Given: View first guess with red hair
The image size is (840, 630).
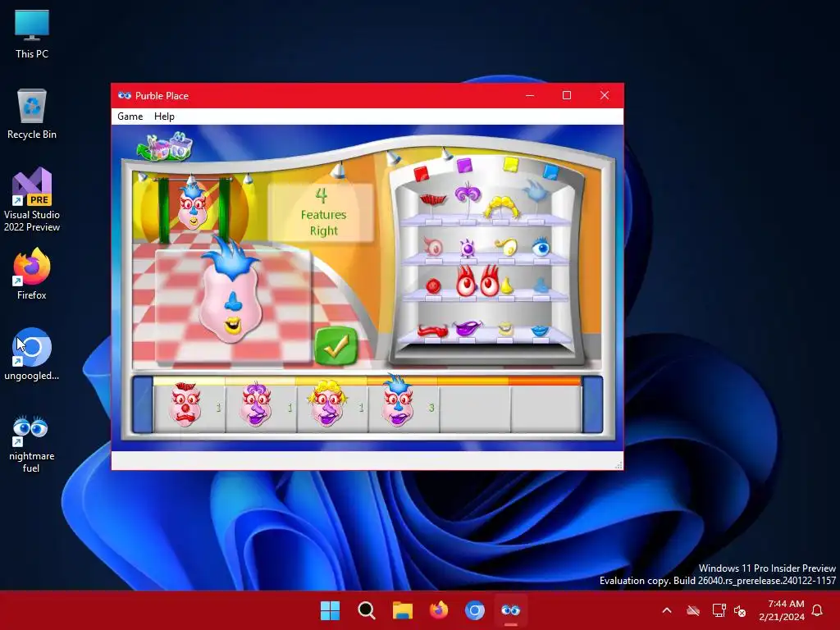Looking at the screenshot, I should [x=185, y=404].
